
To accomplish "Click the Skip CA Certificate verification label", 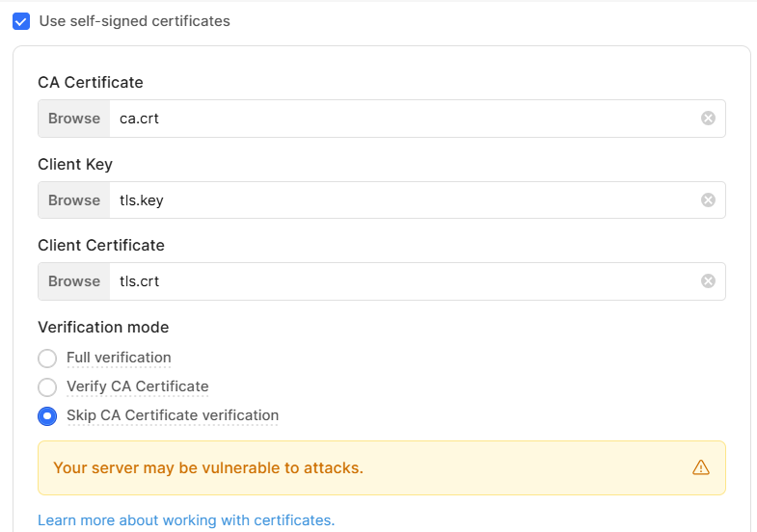I will point(173,415).
